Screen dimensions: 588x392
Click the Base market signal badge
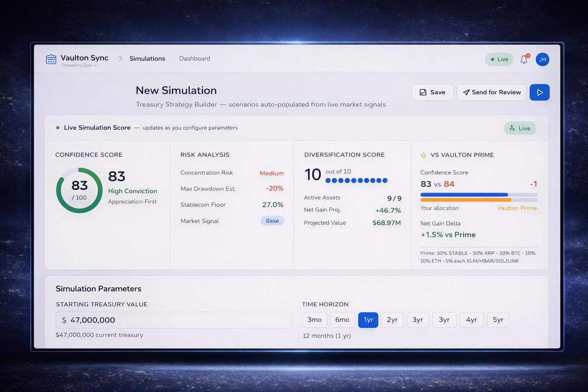pos(272,221)
